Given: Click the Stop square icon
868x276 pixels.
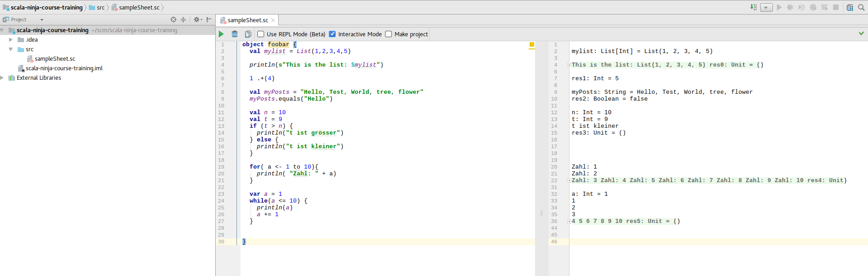Looking at the screenshot, I should pyautogui.click(x=836, y=7).
